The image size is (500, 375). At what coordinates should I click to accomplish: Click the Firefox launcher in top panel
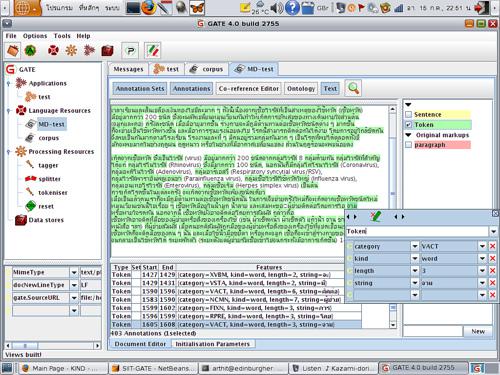[x=149, y=8]
